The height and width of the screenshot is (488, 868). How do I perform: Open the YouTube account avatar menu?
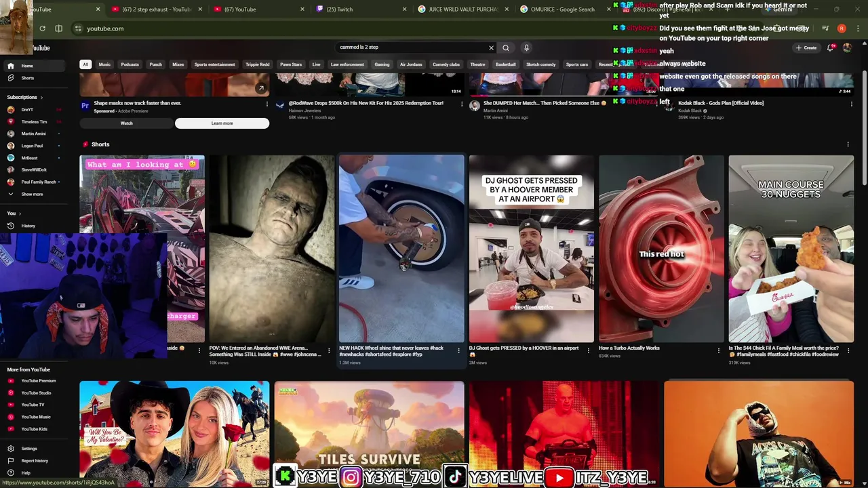[x=847, y=47]
